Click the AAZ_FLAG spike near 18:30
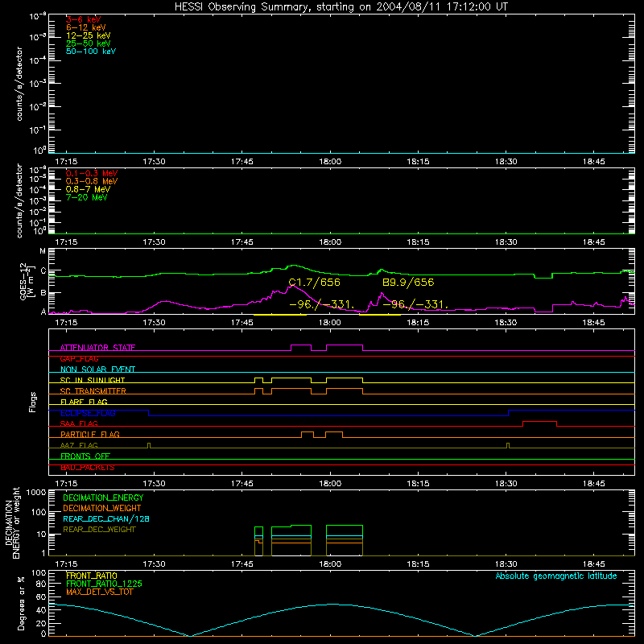Image resolution: width=644 pixels, height=644 pixels. coord(508,445)
